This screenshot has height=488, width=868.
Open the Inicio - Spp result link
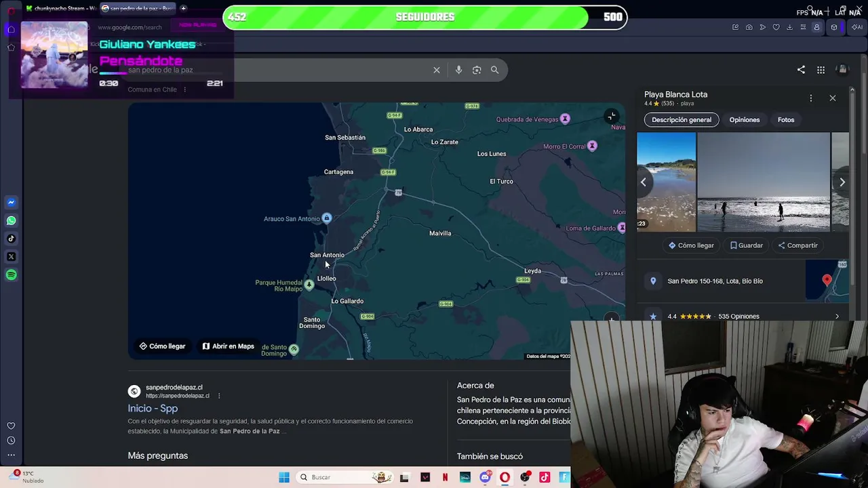(x=153, y=408)
